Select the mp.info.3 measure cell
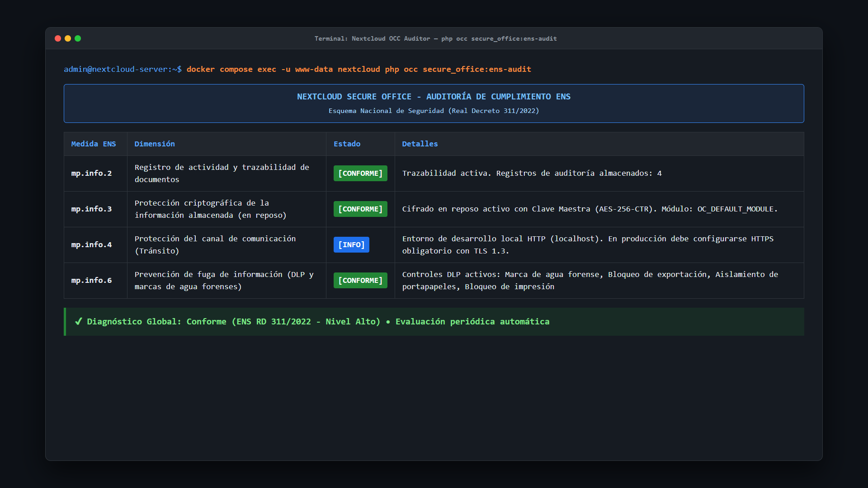Image resolution: width=868 pixels, height=488 pixels. (95, 209)
